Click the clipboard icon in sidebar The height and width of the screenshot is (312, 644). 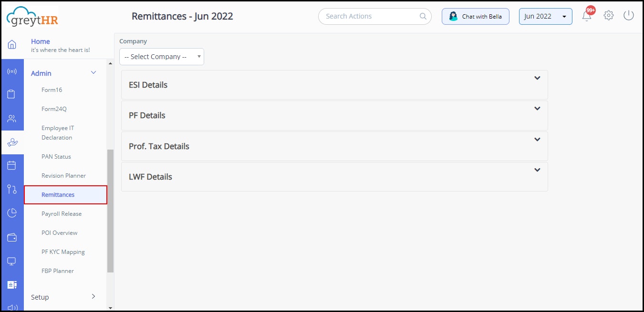pyautogui.click(x=12, y=94)
